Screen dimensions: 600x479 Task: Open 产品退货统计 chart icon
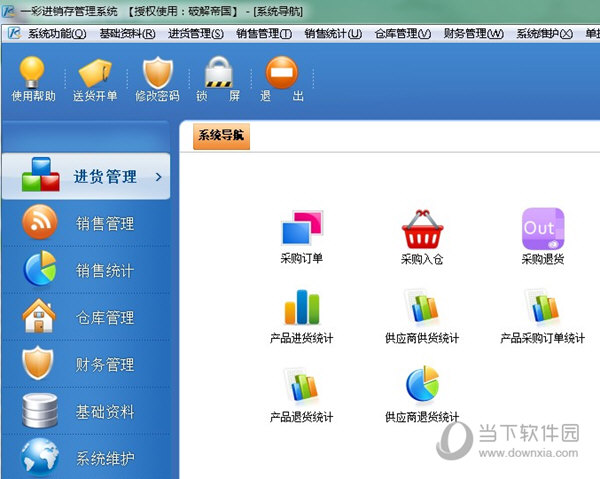coord(302,385)
